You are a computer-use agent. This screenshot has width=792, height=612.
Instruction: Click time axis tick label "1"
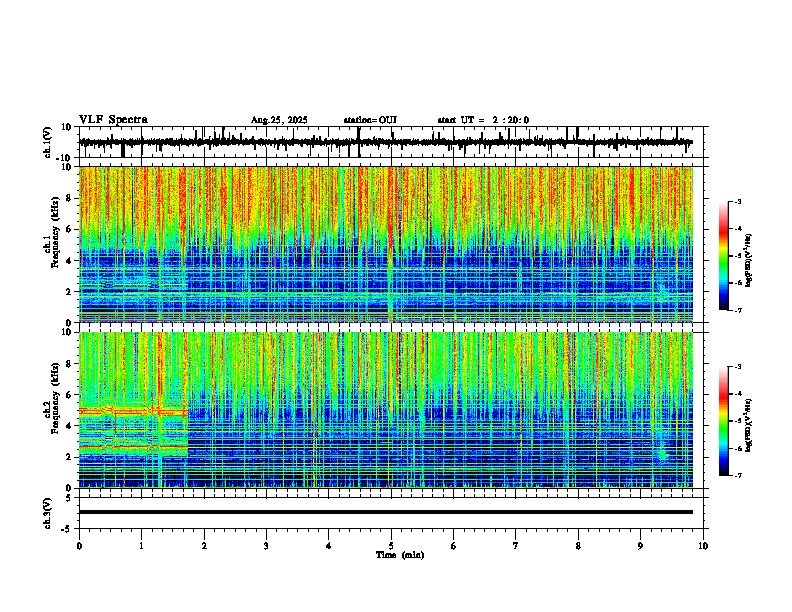pyautogui.click(x=141, y=546)
